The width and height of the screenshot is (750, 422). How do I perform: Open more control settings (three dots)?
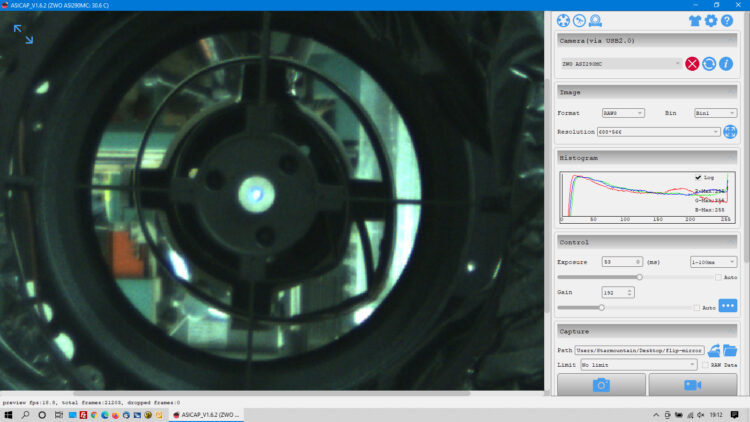tap(728, 306)
